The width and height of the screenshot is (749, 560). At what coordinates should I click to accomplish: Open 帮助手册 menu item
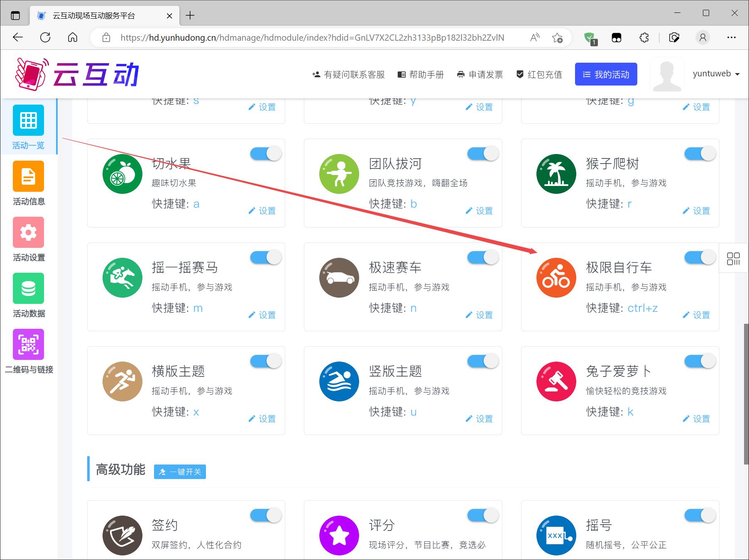point(421,75)
